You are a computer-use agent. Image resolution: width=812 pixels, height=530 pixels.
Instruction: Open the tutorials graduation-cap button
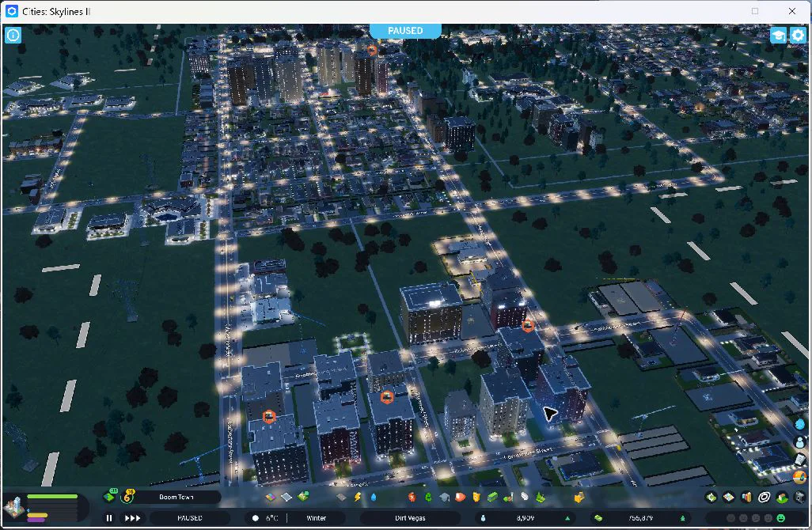(778, 35)
